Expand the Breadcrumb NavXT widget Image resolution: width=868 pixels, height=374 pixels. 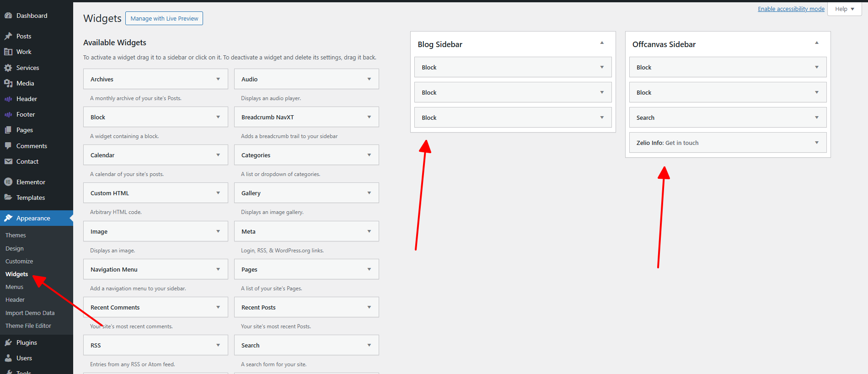pos(369,117)
